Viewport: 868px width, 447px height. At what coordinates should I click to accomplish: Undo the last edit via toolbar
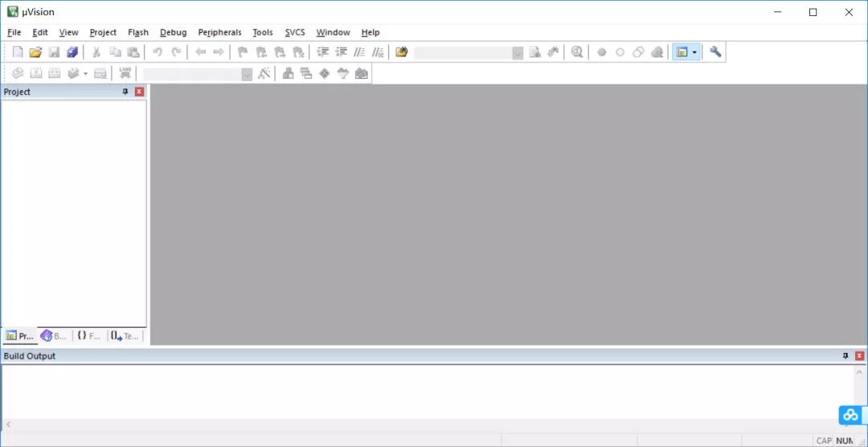158,52
